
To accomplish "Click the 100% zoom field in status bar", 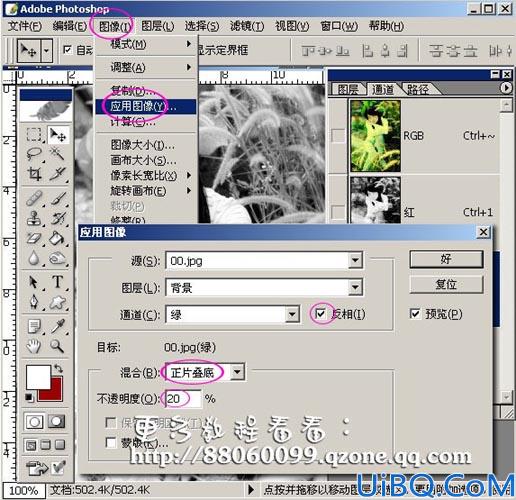I will click(23, 490).
